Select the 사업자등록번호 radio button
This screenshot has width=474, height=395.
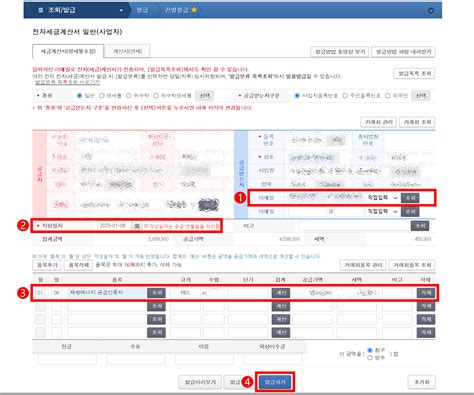click(297, 96)
